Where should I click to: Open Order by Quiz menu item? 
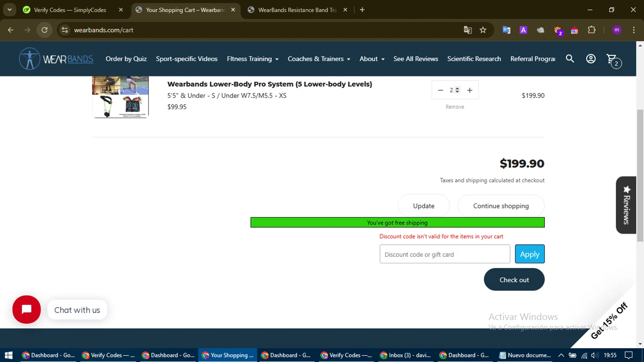(x=126, y=59)
